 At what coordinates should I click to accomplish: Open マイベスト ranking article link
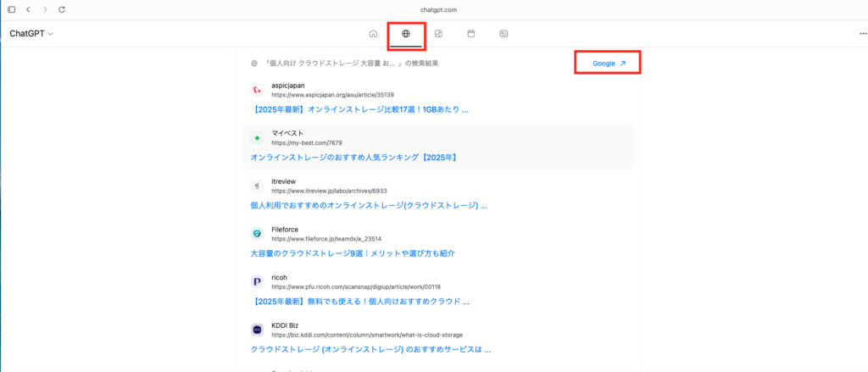(x=353, y=157)
